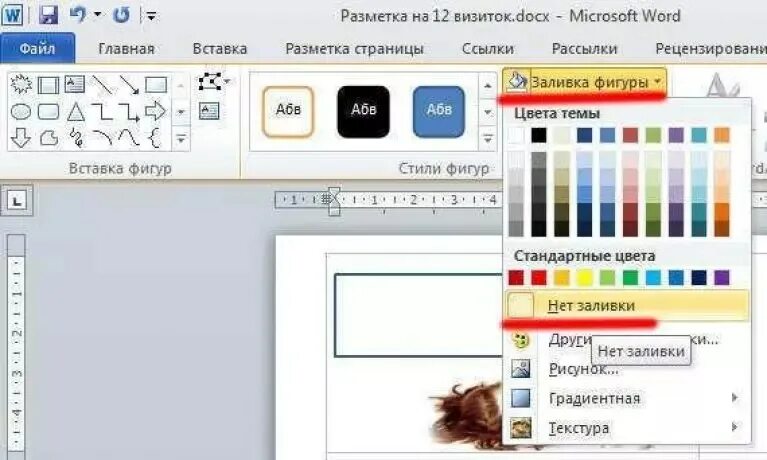The height and width of the screenshot is (460, 767).
Task: Select the arrow line shape
Action: 129,85
